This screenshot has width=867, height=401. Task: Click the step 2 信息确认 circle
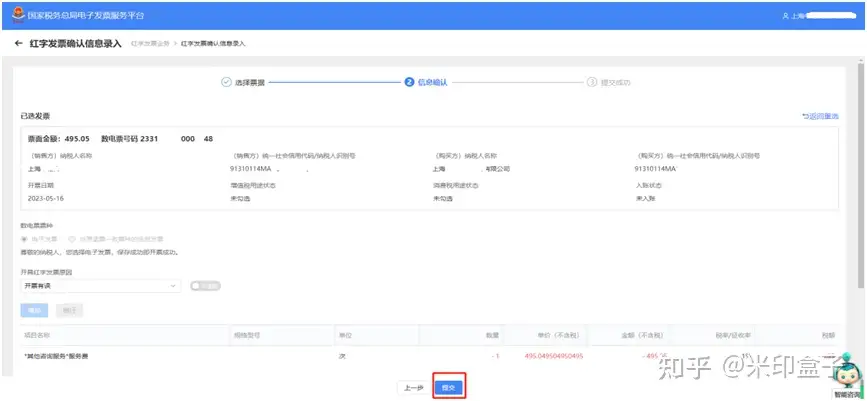(x=409, y=82)
